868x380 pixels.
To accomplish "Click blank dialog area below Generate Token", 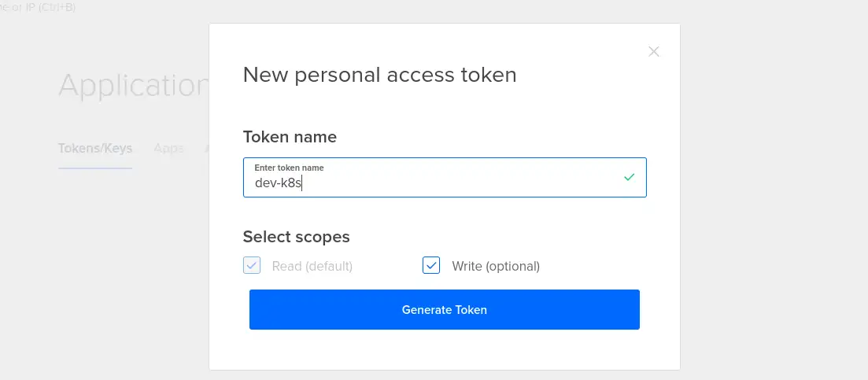I will (445, 349).
